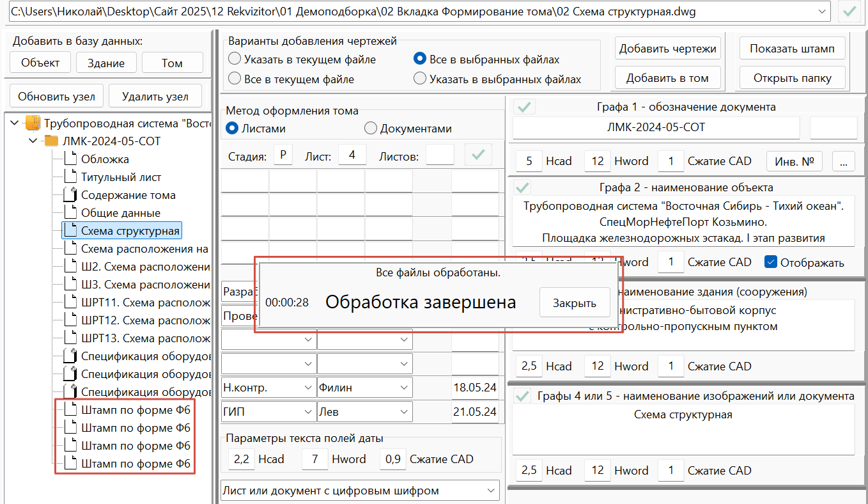868x504 pixels.
Task: Click the Графа 2 object name text area
Action: point(683,221)
